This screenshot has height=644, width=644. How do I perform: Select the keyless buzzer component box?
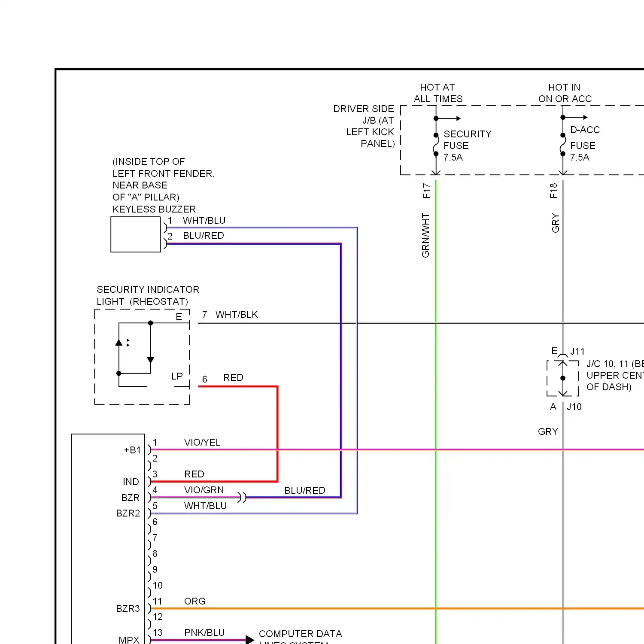click(x=136, y=234)
